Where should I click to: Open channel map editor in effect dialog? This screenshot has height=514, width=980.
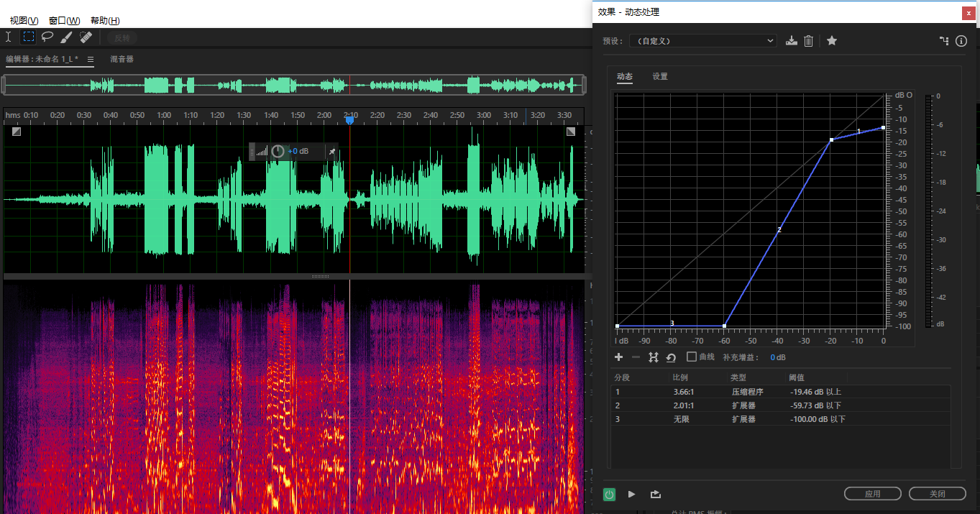click(944, 41)
